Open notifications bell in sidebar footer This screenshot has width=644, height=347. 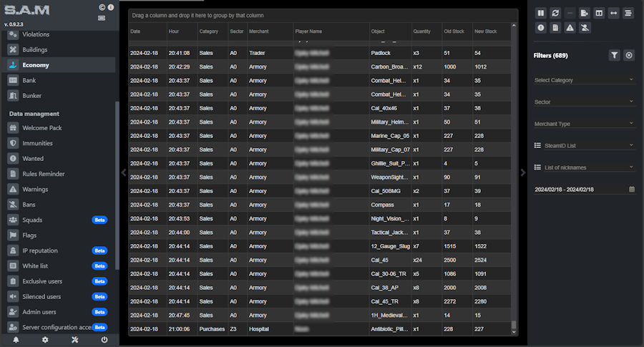pyautogui.click(x=16, y=340)
